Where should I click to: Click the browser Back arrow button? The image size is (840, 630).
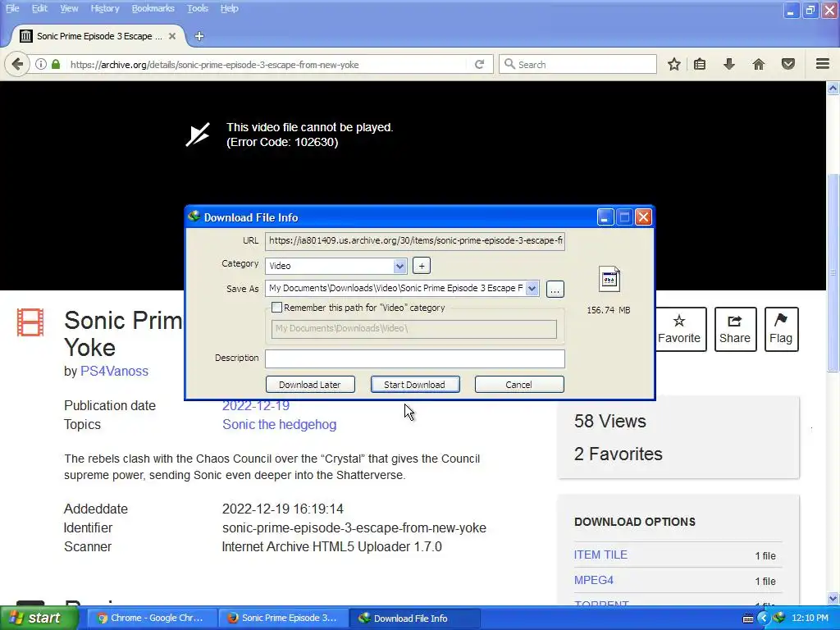coord(17,64)
